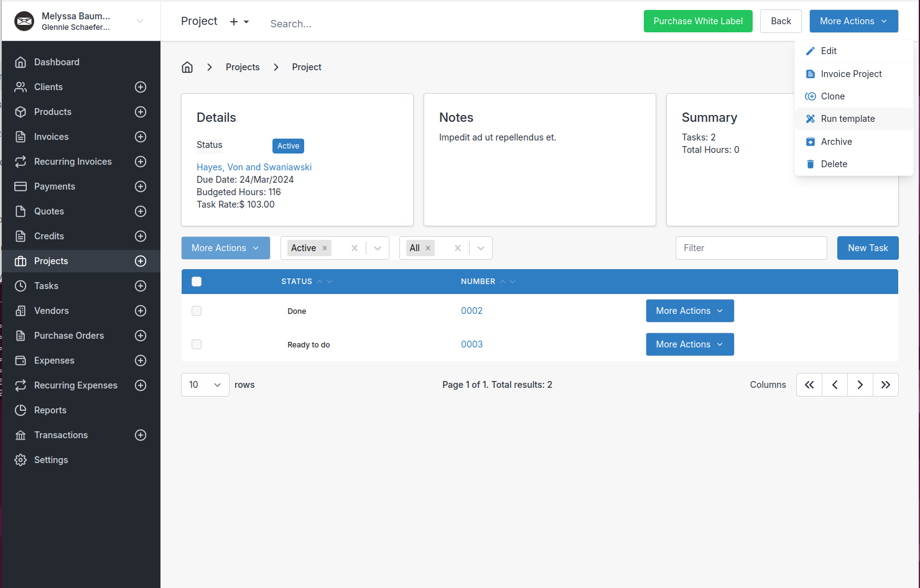The image size is (920, 588).
Task: Open the rows per page dropdown
Action: [x=205, y=385]
